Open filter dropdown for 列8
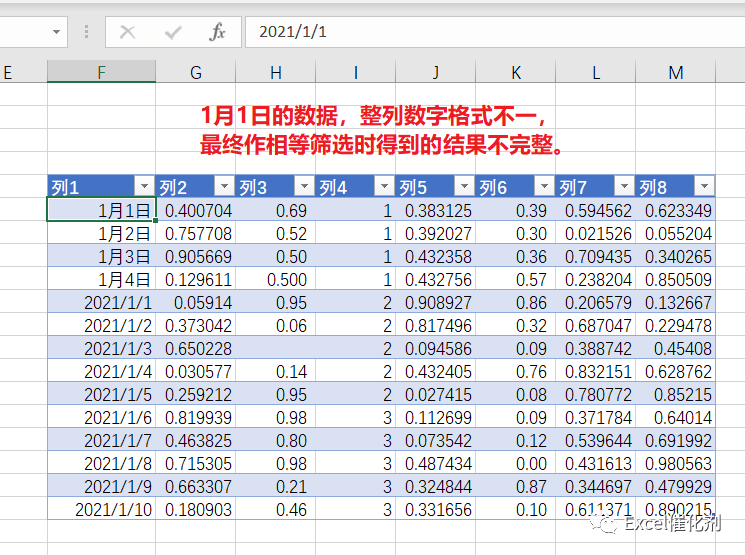The image size is (745, 555). [704, 186]
